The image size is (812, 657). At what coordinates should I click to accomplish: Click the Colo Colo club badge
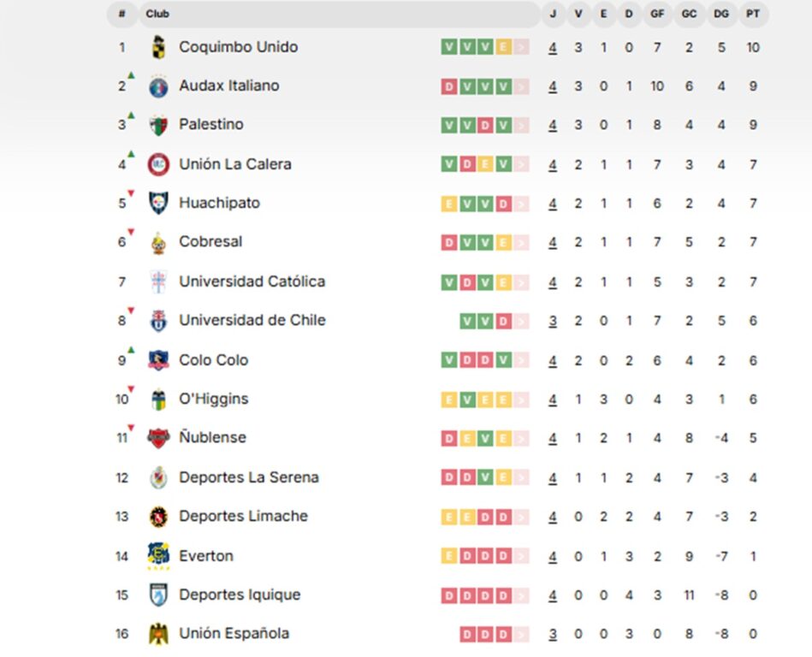coord(158,359)
